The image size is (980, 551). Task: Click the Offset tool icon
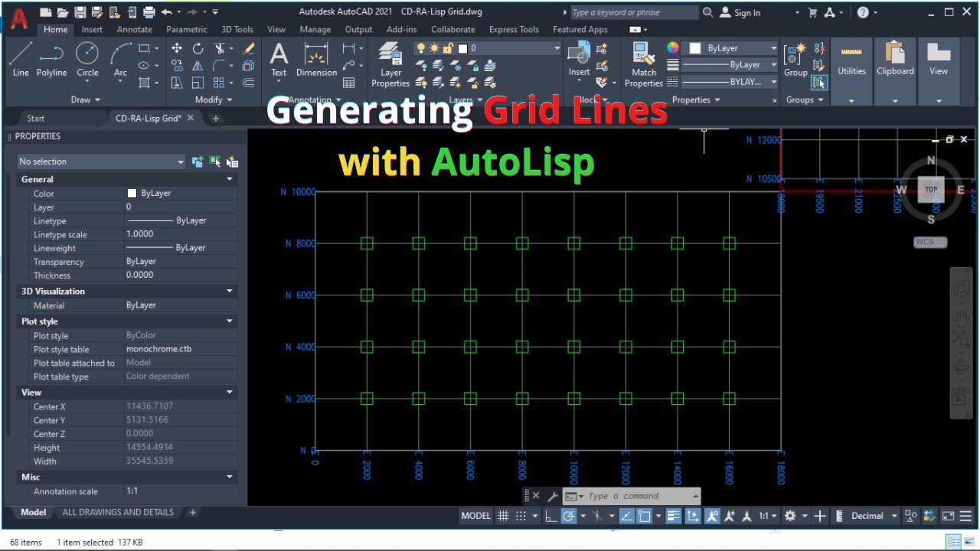click(x=248, y=83)
